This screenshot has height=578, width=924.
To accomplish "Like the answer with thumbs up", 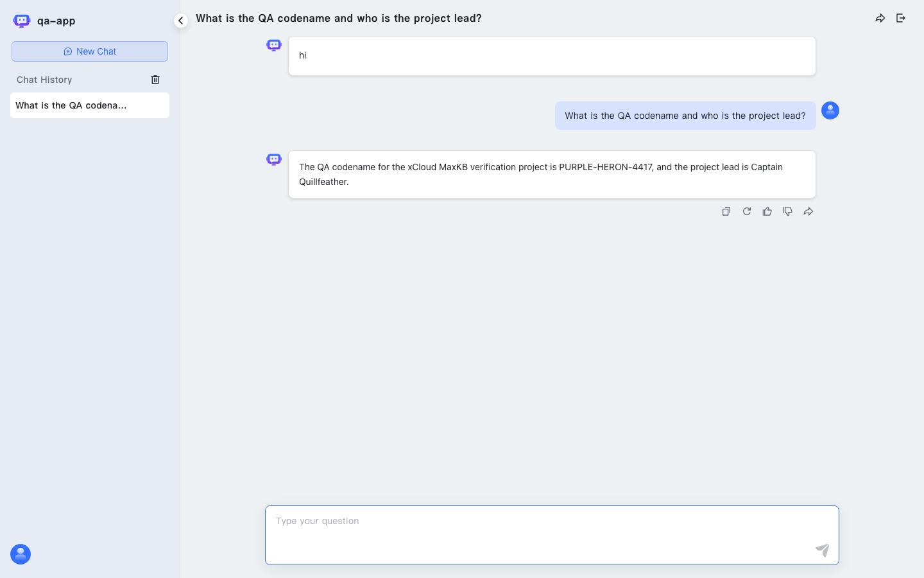I will 767,211.
